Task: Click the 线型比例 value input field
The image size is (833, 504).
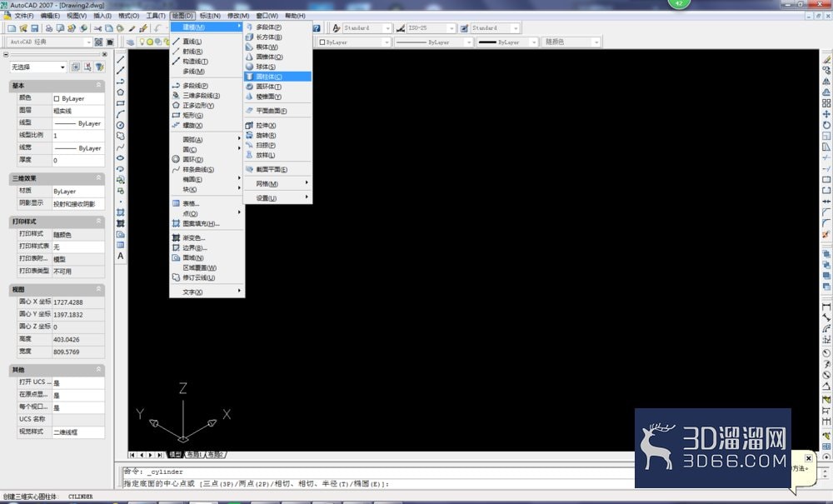Action: click(78, 136)
